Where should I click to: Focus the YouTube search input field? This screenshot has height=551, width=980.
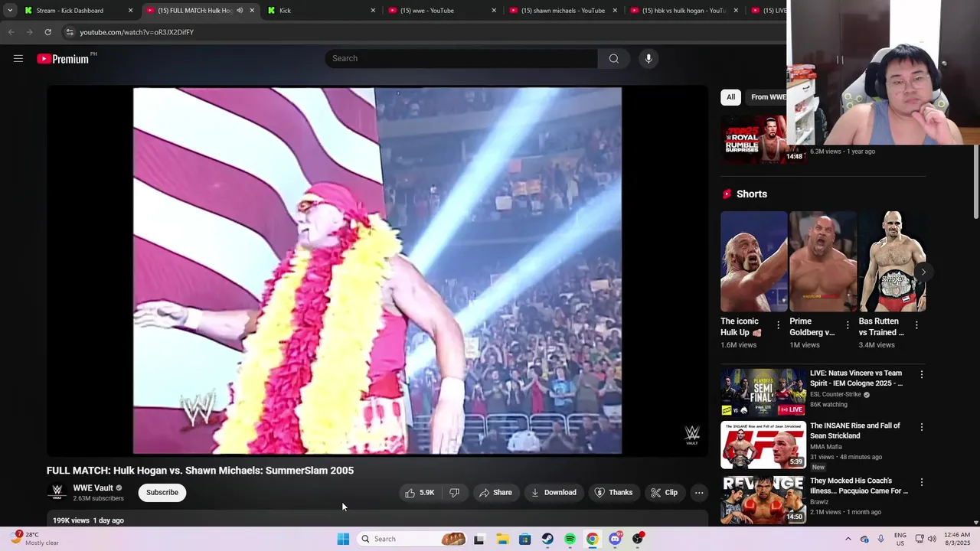(462, 58)
